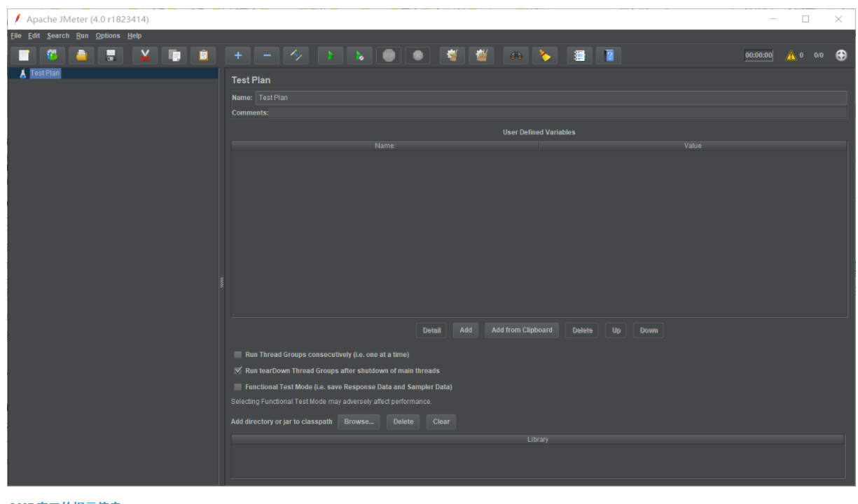Image resolution: width=858 pixels, height=504 pixels.
Task: Open the Templates icon in toolbar
Action: coord(53,55)
